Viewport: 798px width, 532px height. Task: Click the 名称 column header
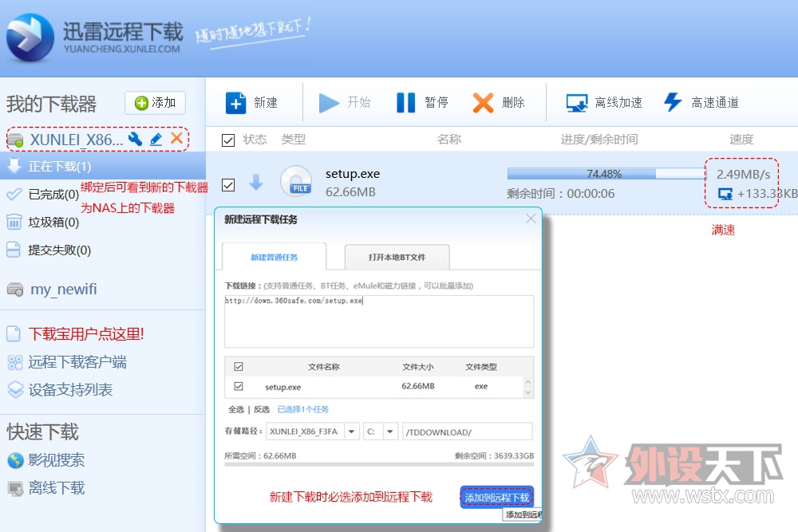point(448,140)
